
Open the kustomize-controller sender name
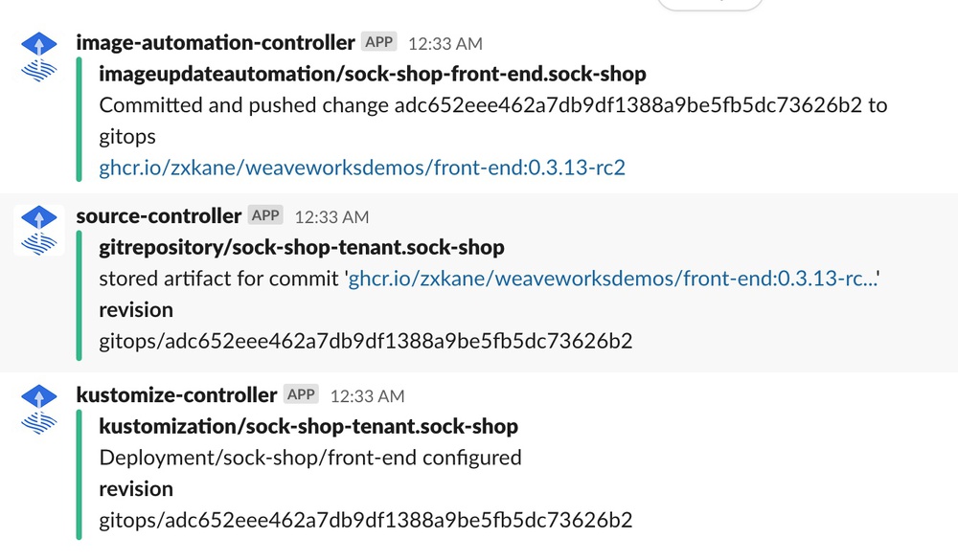click(176, 394)
